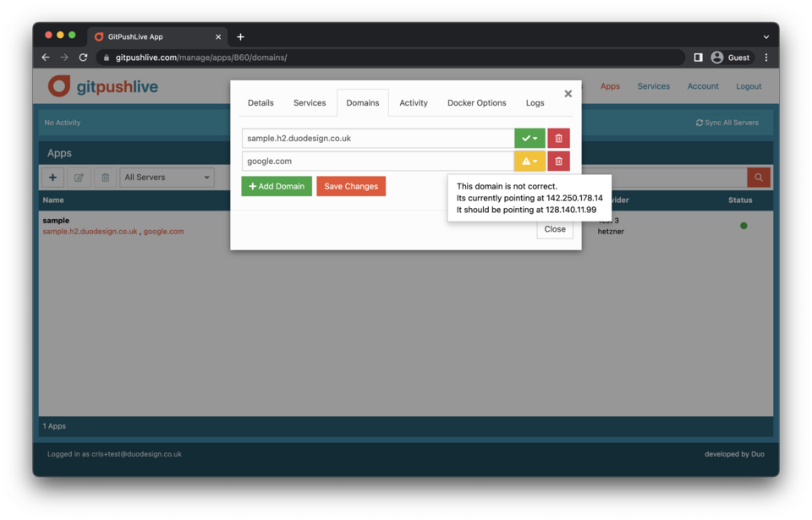812x520 pixels.
Task: Click the Add Domain button
Action: pyautogui.click(x=277, y=187)
